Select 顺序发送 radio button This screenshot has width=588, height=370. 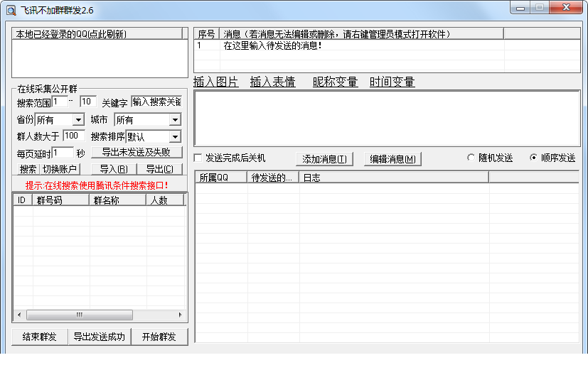[x=533, y=158]
